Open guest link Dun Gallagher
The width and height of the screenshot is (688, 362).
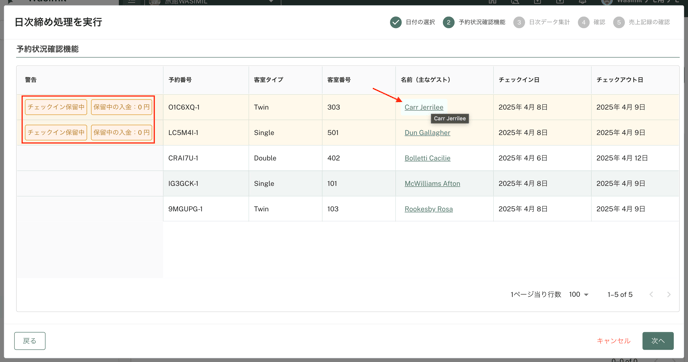tap(427, 133)
